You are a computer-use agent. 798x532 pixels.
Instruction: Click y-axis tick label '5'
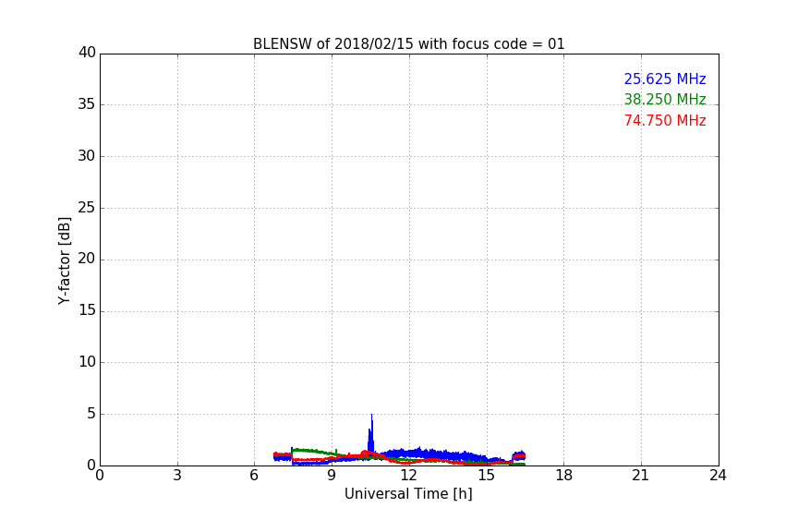click(91, 414)
